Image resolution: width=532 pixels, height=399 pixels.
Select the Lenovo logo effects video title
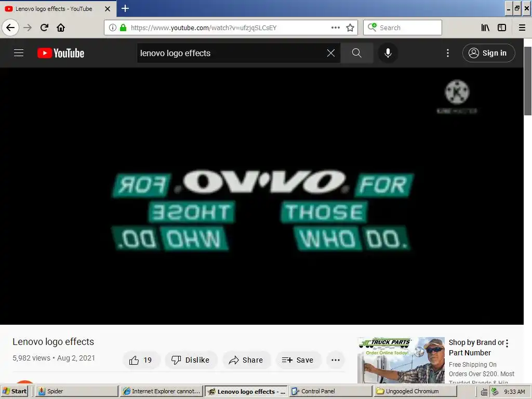coord(54,342)
